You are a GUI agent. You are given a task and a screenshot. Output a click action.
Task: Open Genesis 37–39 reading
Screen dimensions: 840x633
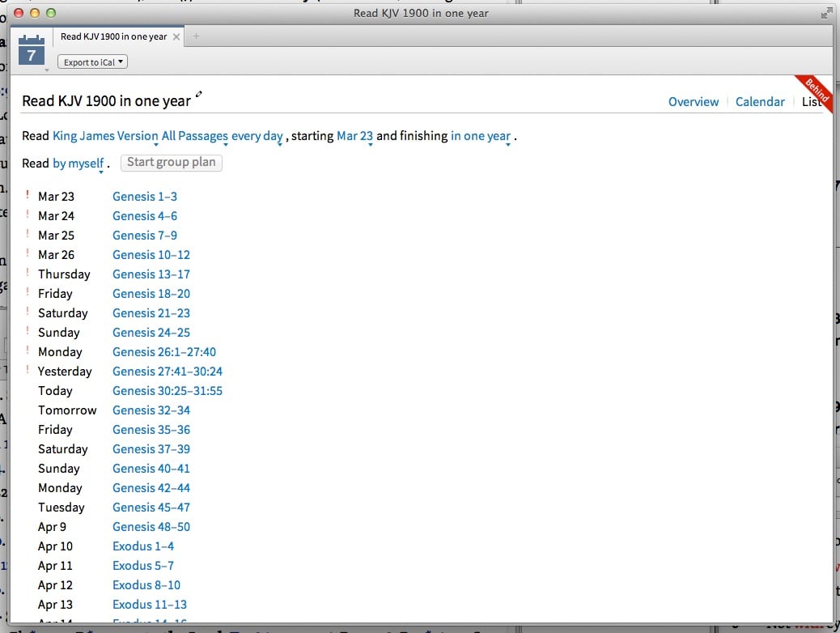pos(151,449)
